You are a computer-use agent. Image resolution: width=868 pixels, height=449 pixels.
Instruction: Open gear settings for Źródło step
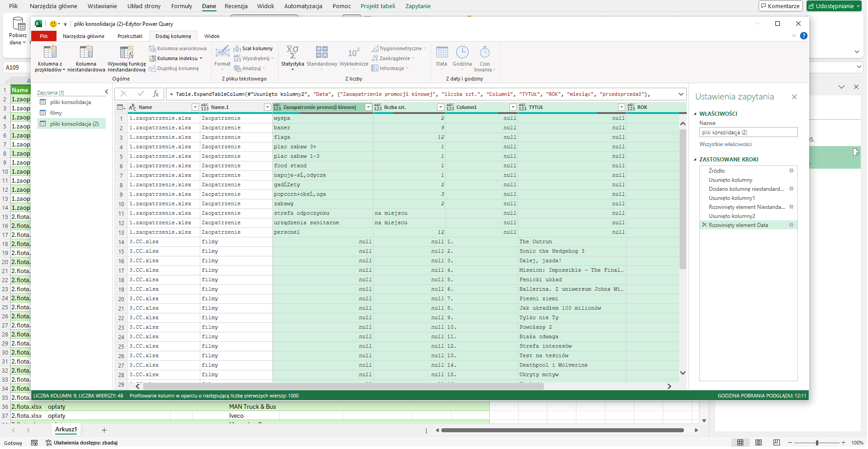792,171
